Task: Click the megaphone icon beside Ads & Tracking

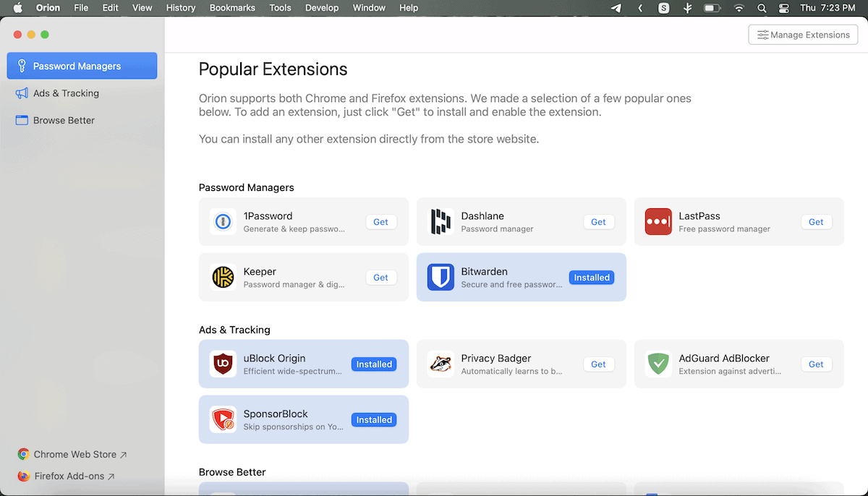Action: 22,93
